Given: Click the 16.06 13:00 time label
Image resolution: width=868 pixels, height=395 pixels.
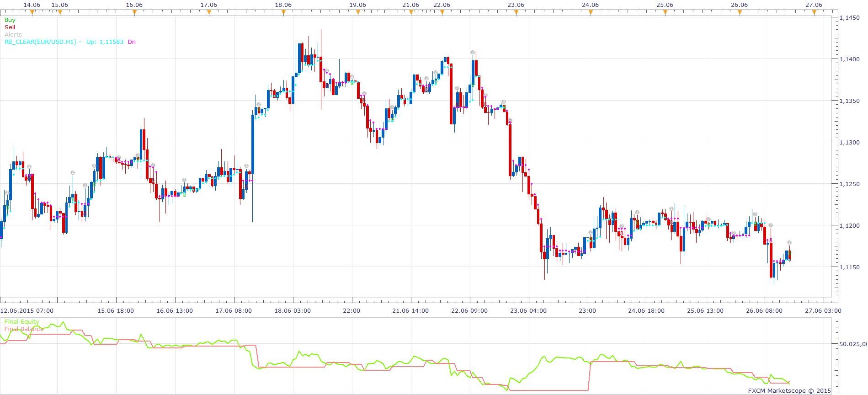Looking at the screenshot, I should tap(175, 311).
